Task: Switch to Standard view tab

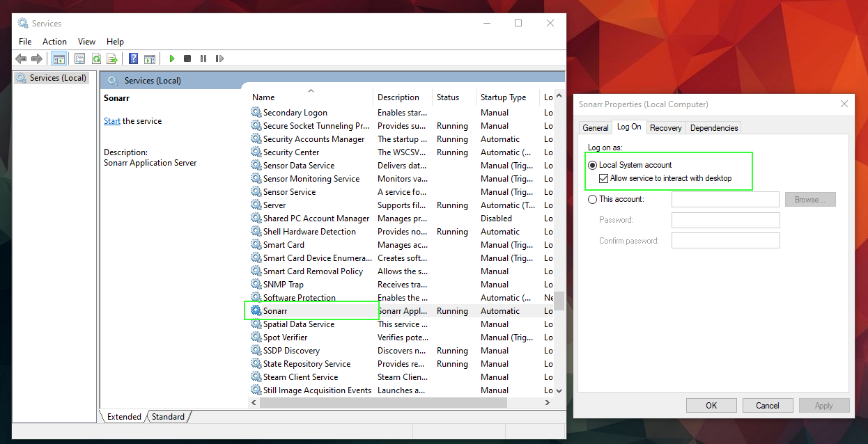Action: coord(168,417)
